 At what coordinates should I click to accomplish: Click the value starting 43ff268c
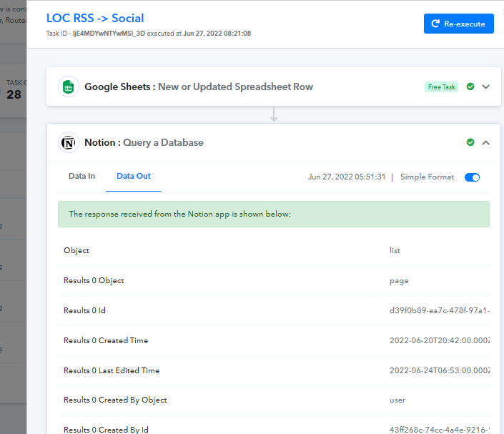click(x=440, y=430)
